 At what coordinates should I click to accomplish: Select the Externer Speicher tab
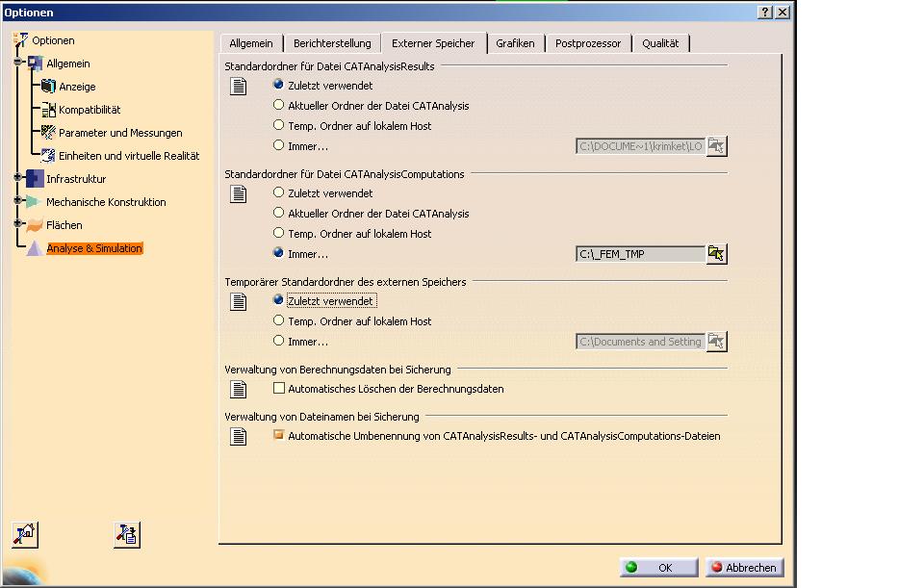[x=434, y=42]
